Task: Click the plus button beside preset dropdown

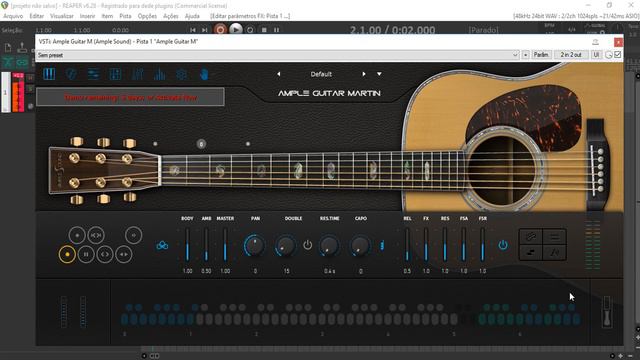Action: click(525, 55)
